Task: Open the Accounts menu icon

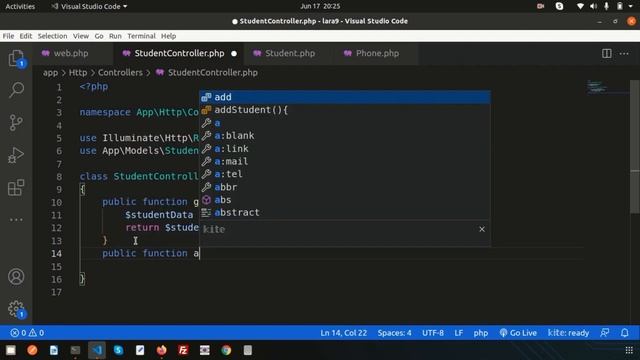Action: click(x=16, y=277)
